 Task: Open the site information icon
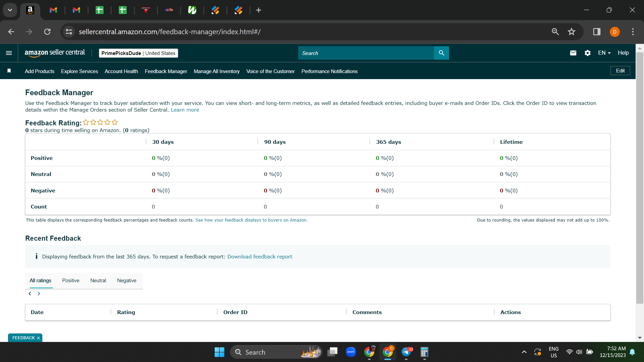(69, 32)
